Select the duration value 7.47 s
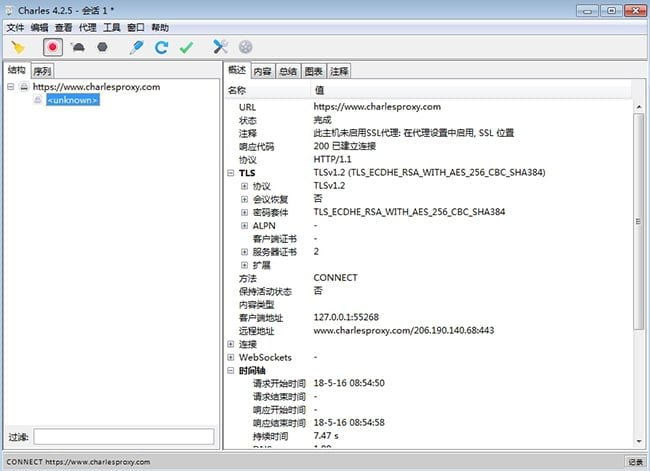Viewport: 650px width, 471px height. 326,436
